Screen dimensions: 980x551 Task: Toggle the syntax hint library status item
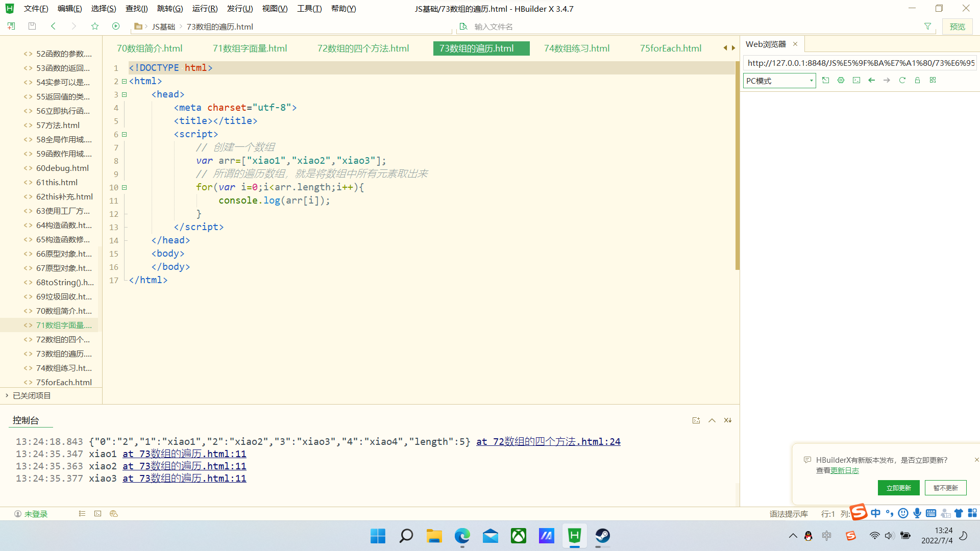point(788,514)
